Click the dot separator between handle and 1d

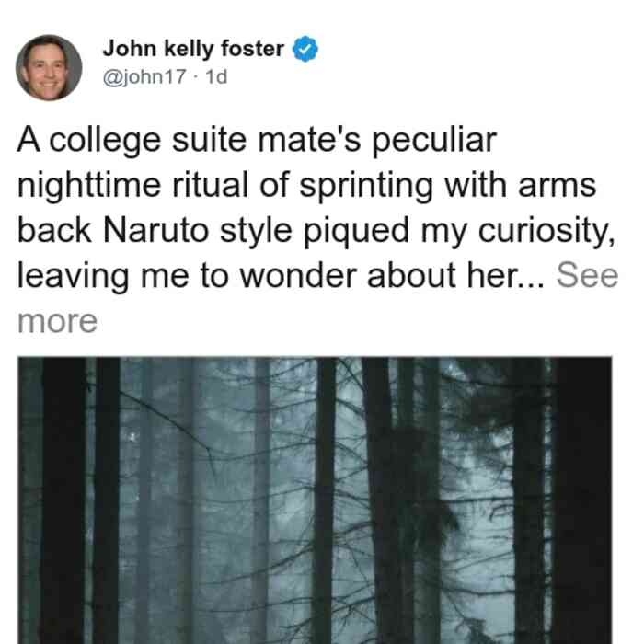(196, 76)
